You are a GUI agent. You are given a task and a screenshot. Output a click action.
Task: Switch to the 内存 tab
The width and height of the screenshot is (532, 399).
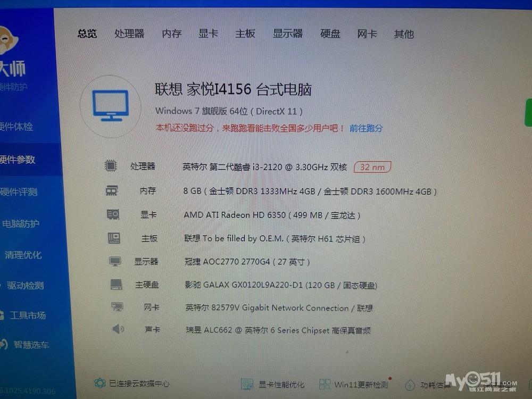tap(172, 34)
